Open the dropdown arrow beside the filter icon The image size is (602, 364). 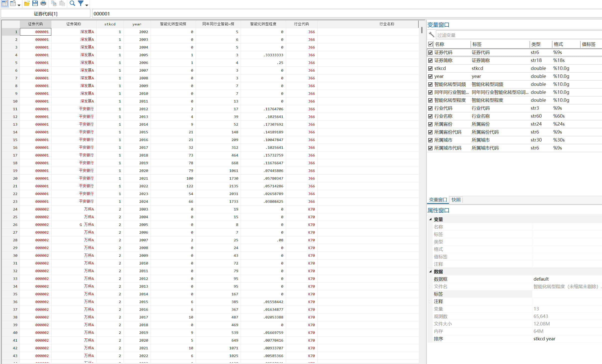coord(87,5)
